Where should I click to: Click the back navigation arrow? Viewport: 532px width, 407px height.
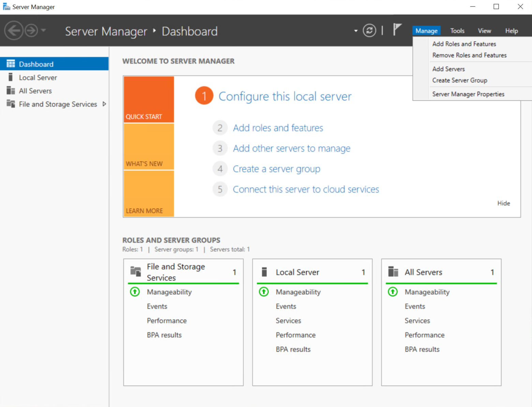(14, 31)
